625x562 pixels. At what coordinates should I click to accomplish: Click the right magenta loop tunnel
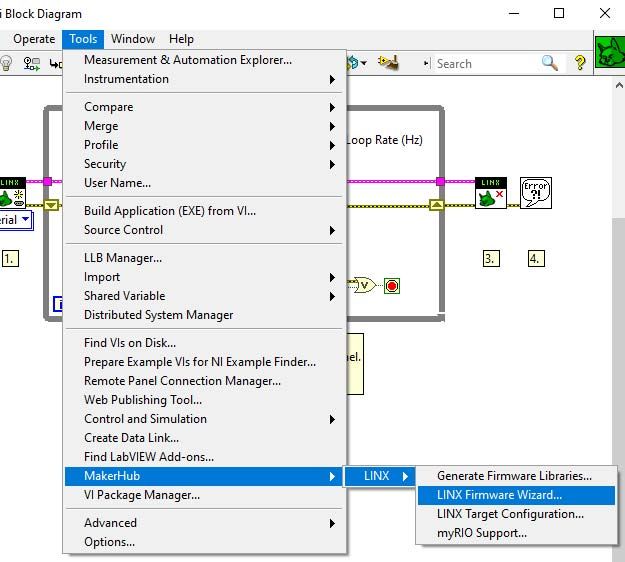[440, 182]
